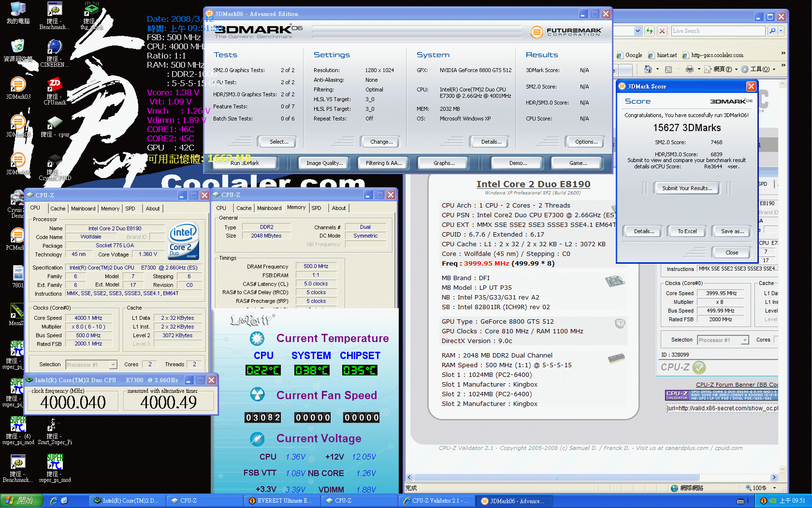Open the Start_Super_Pi desktop shortcut
The height and width of the screenshot is (508, 812).
pyautogui.click(x=55, y=432)
